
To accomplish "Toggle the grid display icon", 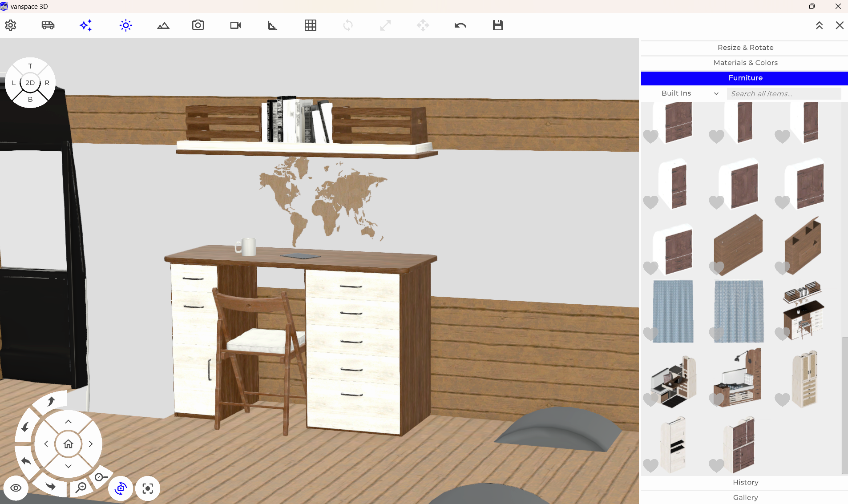I will (311, 25).
